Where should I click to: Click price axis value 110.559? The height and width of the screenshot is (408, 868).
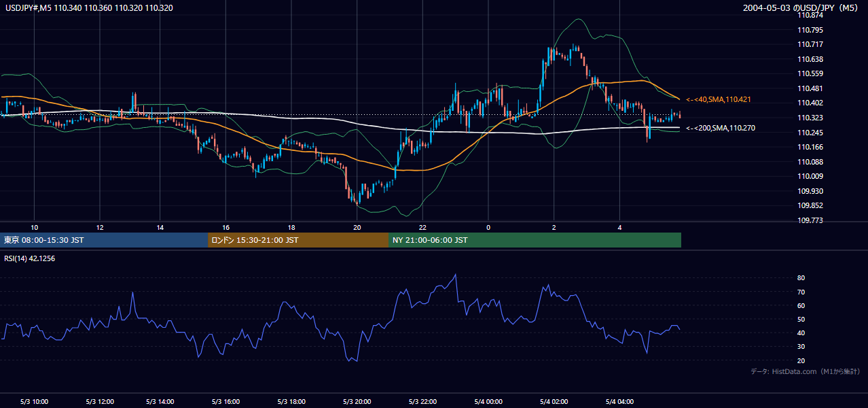pyautogui.click(x=810, y=73)
